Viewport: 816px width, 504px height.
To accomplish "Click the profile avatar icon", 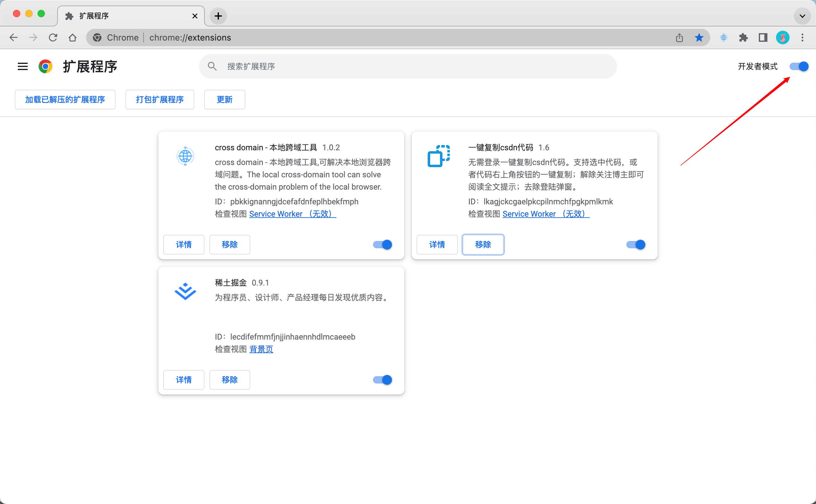I will 783,37.
